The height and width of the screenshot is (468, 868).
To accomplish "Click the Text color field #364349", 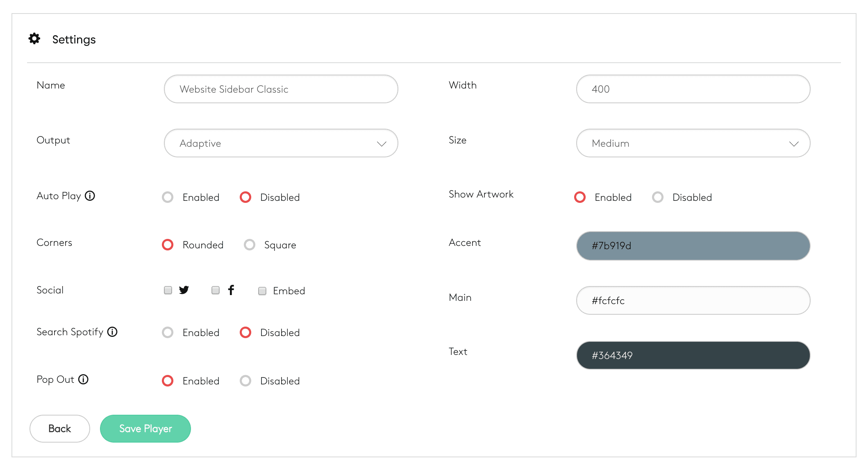I will click(693, 355).
